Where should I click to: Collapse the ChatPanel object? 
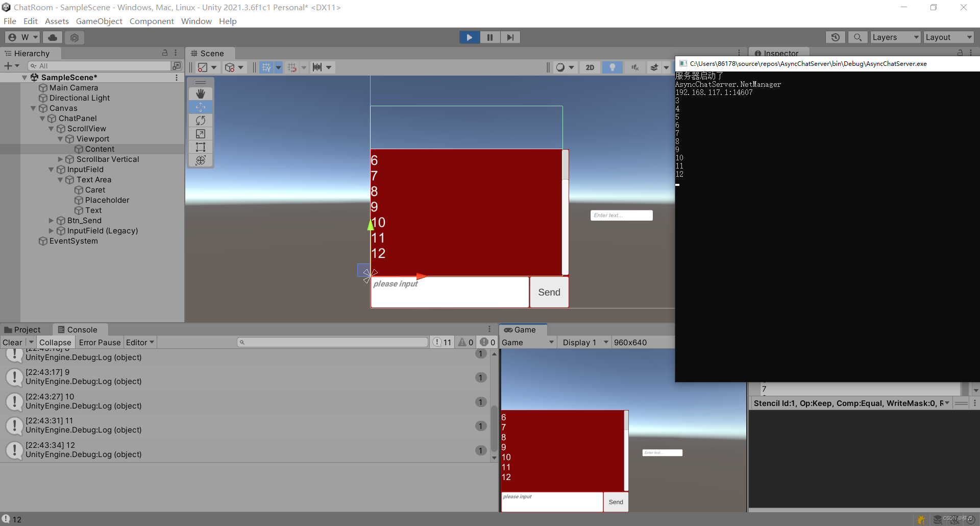[x=42, y=118]
